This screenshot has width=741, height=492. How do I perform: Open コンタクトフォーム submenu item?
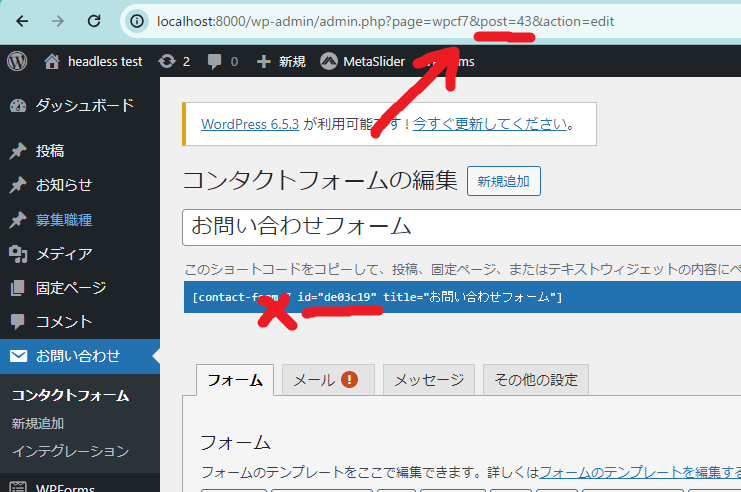coord(70,396)
